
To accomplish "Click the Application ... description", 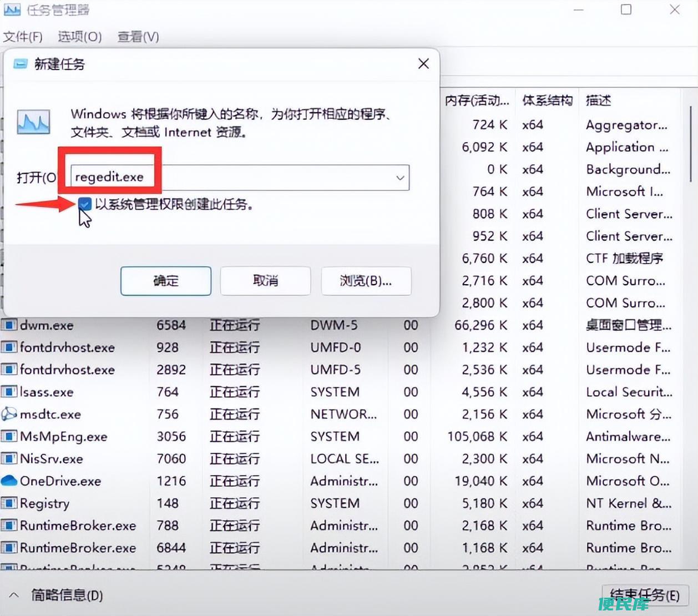I will [627, 147].
